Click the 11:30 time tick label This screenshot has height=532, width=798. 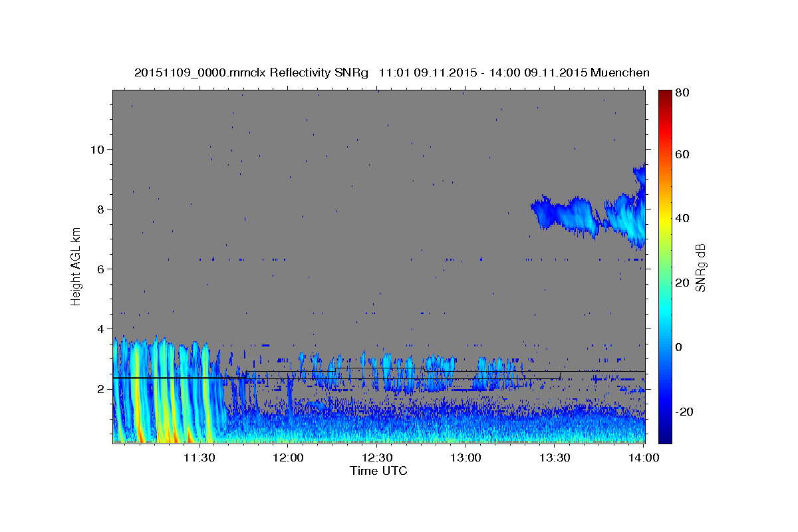tap(198, 458)
